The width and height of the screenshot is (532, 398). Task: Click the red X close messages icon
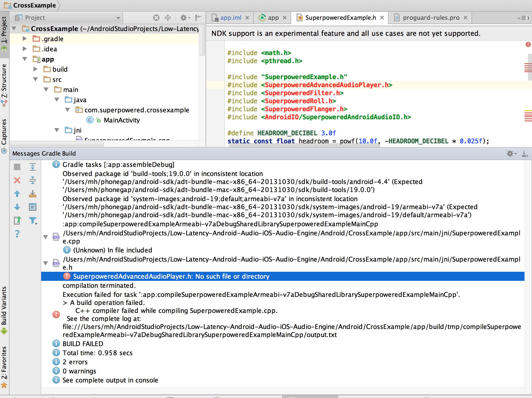point(17,180)
